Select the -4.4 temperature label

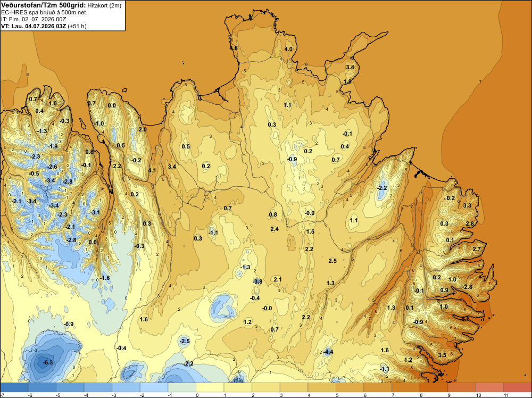click(x=328, y=352)
